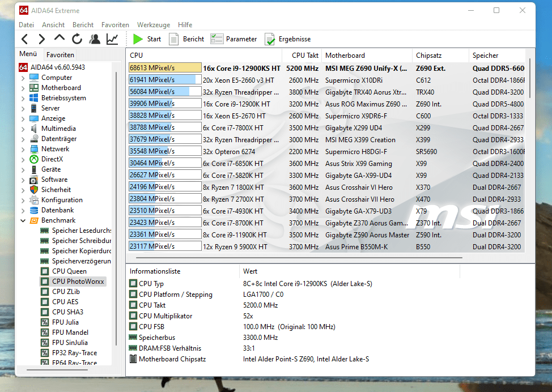This screenshot has height=392, width=552.
Task: Select the CPU Queen benchmark
Action: [x=69, y=271]
